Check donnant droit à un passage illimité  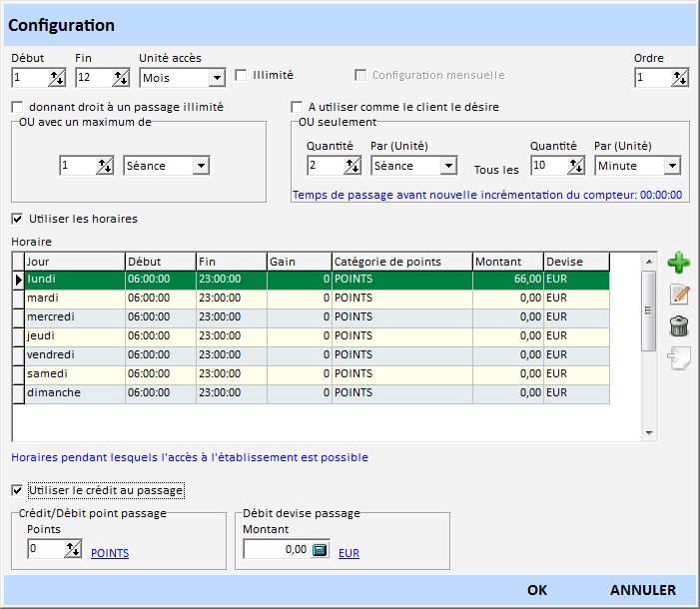pyautogui.click(x=17, y=107)
